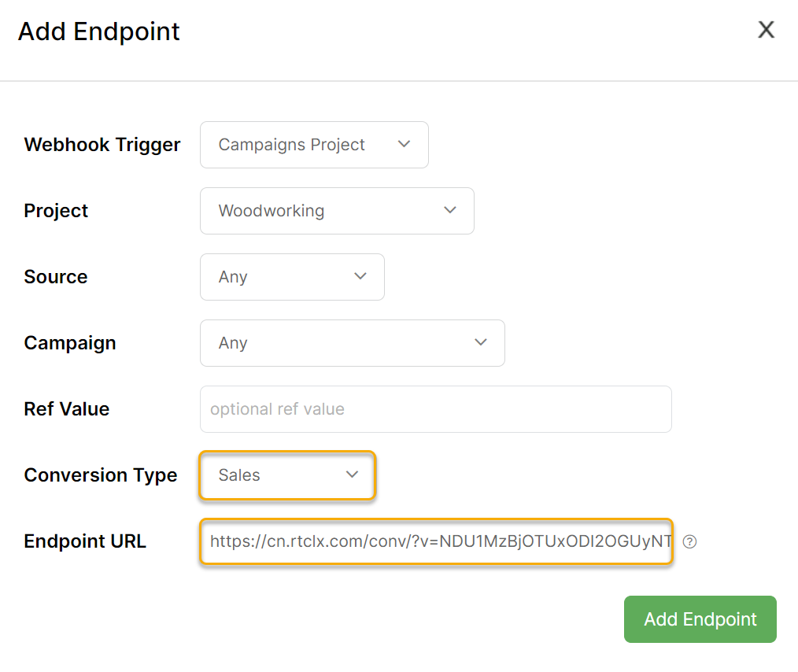Click the chevron arrow beside Sales
Viewport: 798px width, 672px height.
pos(352,474)
